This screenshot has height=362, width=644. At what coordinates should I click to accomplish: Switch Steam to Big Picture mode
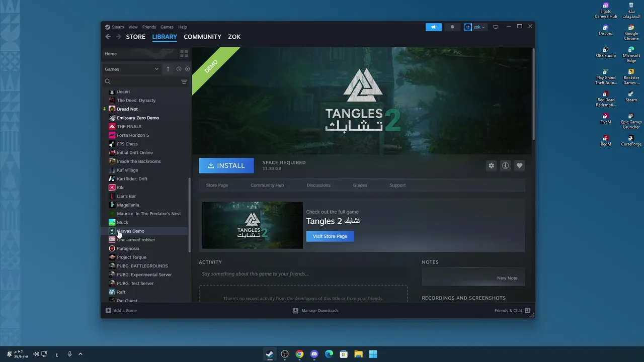pyautogui.click(x=496, y=27)
